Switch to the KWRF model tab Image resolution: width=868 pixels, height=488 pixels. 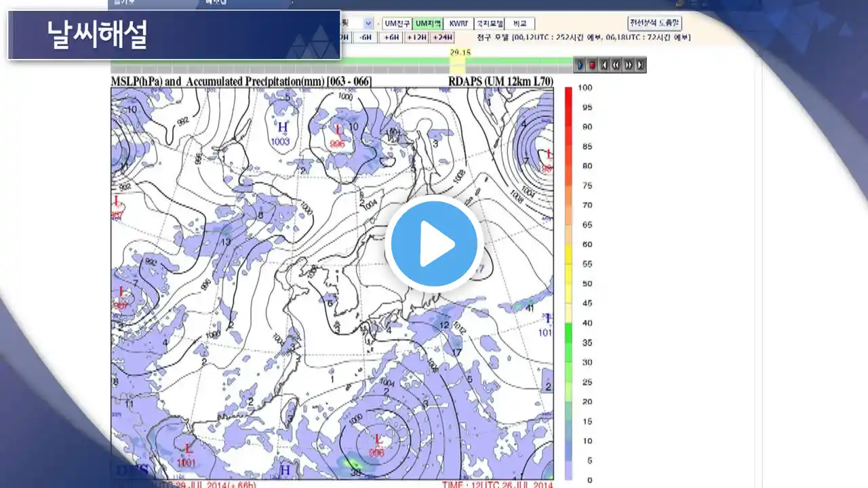pyautogui.click(x=458, y=24)
